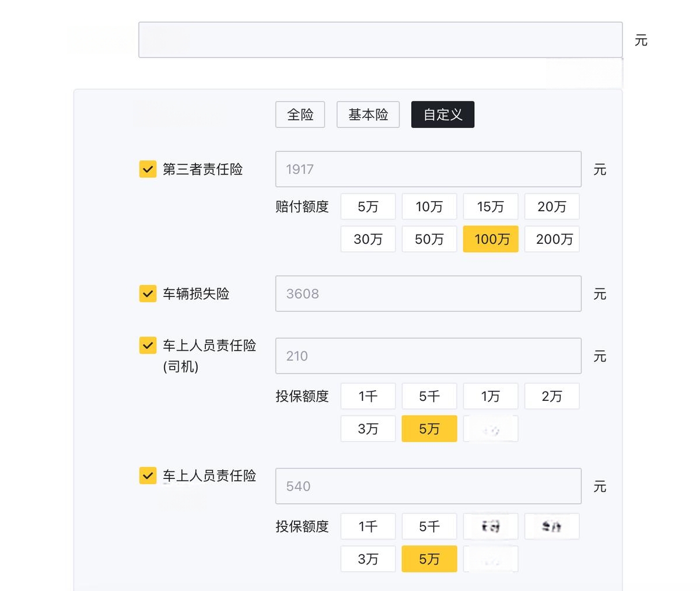Choose 10万 赔付额度 option

[x=429, y=207]
